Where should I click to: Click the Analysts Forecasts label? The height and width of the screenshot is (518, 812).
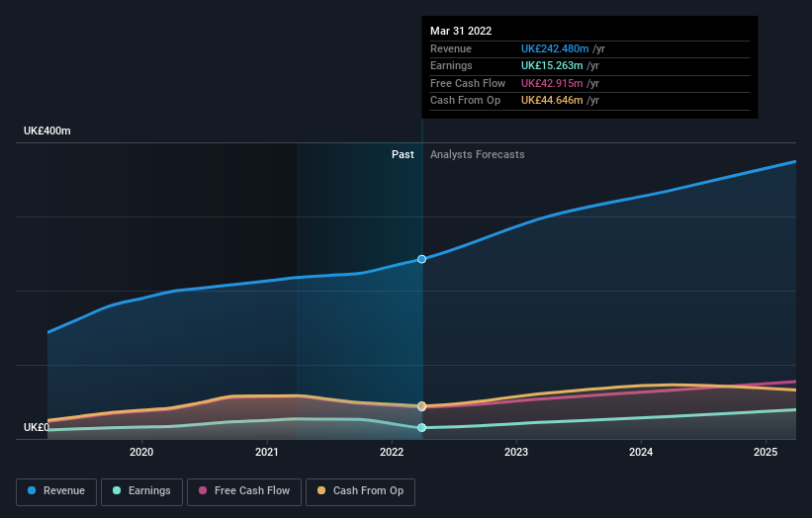[x=478, y=155]
